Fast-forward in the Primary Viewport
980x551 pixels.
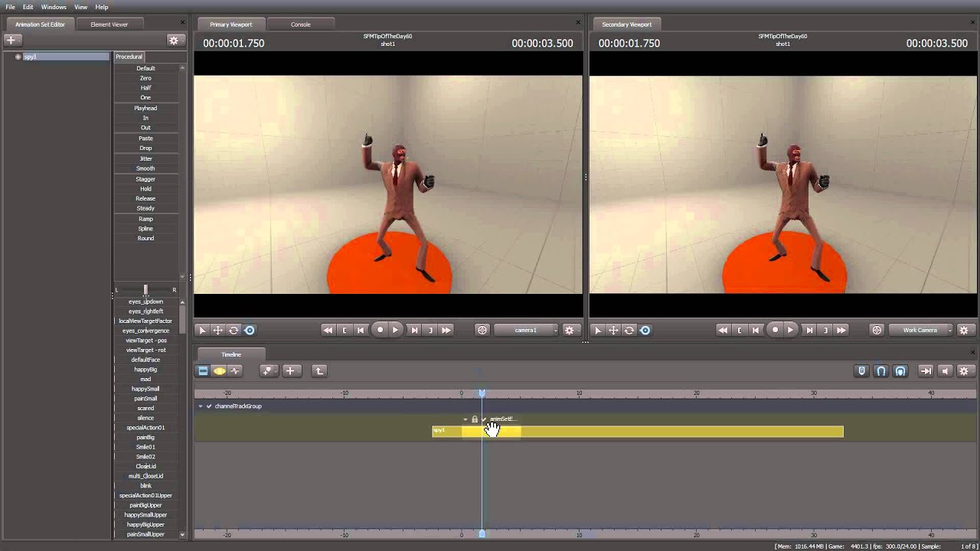click(446, 330)
